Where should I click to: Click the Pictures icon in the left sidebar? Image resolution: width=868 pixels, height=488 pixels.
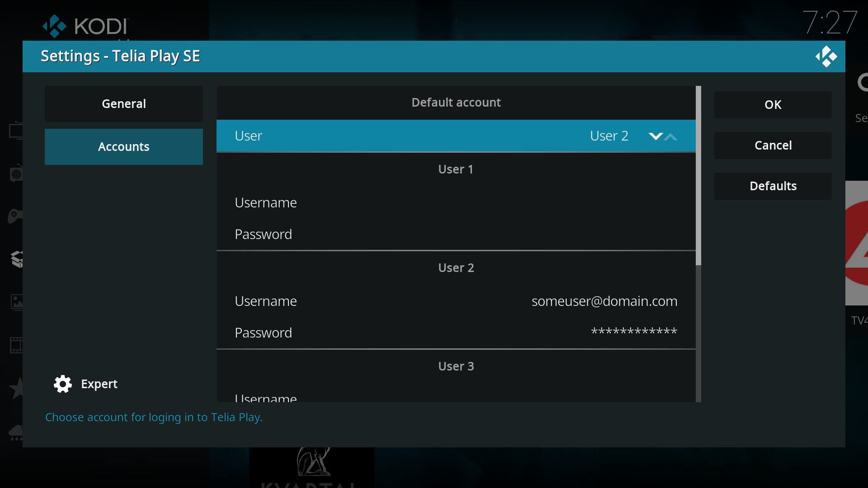(x=17, y=302)
